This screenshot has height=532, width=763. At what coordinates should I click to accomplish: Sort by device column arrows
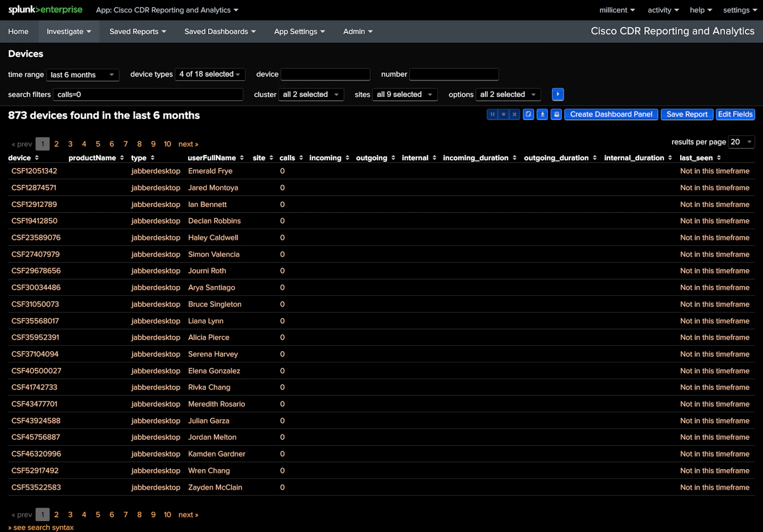coord(37,158)
